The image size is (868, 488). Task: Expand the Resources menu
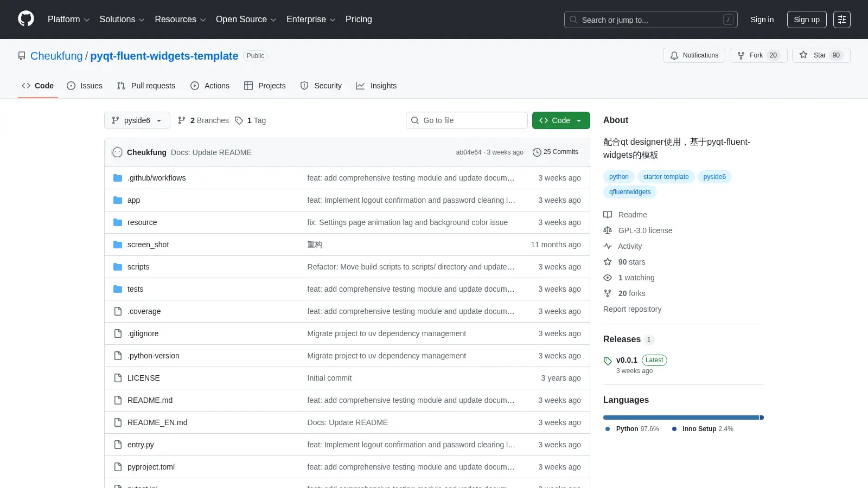(180, 19)
